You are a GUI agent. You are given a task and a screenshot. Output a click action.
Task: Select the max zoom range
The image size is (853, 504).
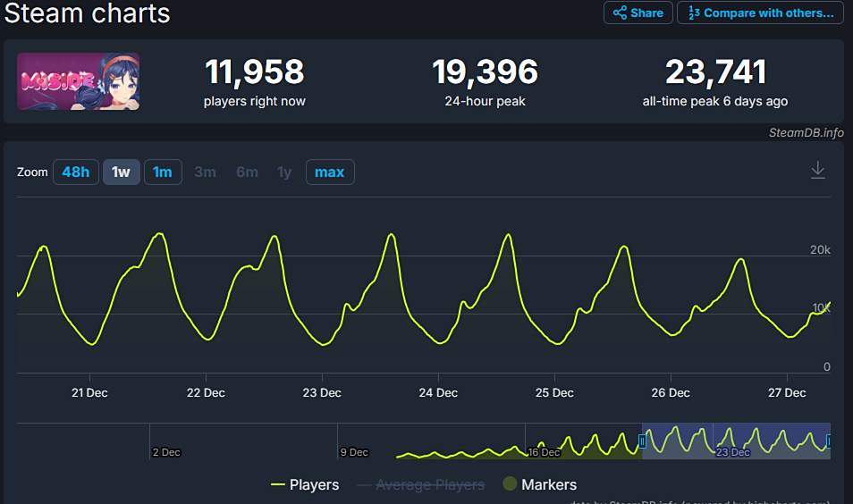pyautogui.click(x=330, y=172)
